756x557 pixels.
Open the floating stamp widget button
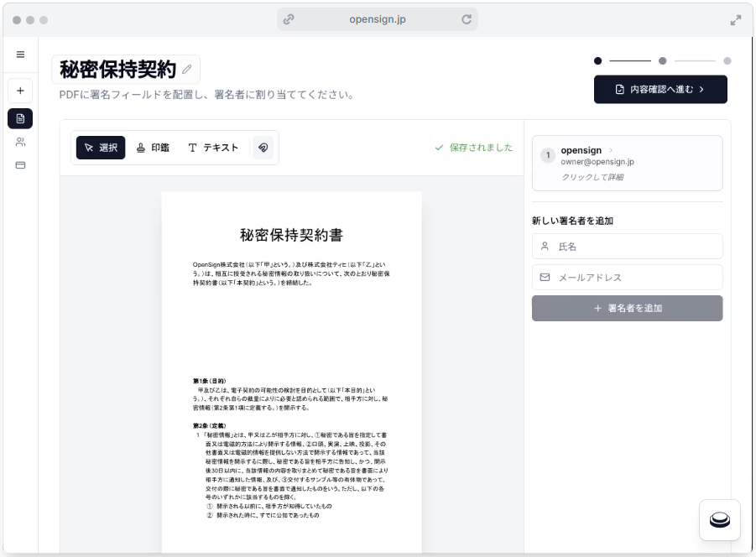[719, 520]
